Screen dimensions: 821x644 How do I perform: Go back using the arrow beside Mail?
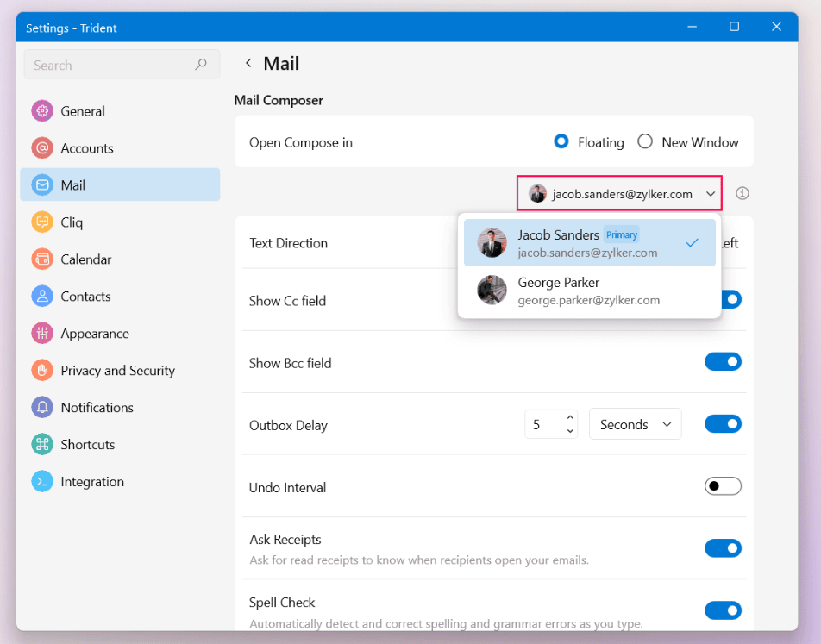click(x=248, y=63)
